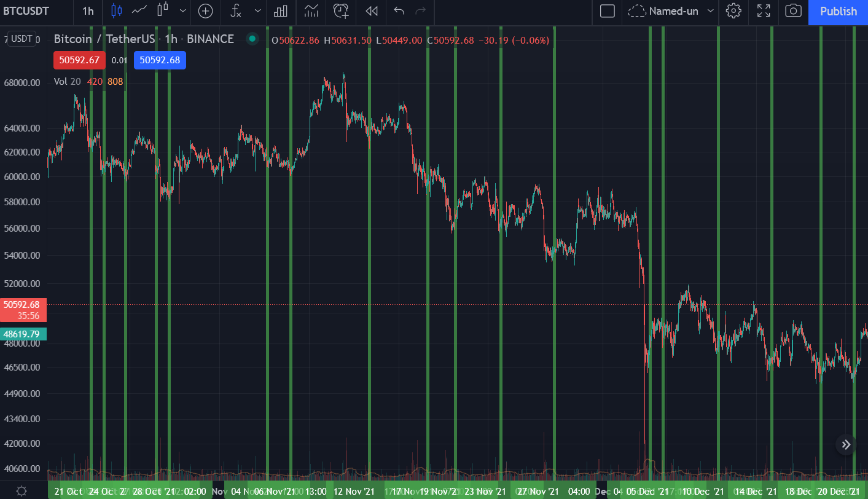Create an alert with the alarm clock icon

[x=341, y=11]
